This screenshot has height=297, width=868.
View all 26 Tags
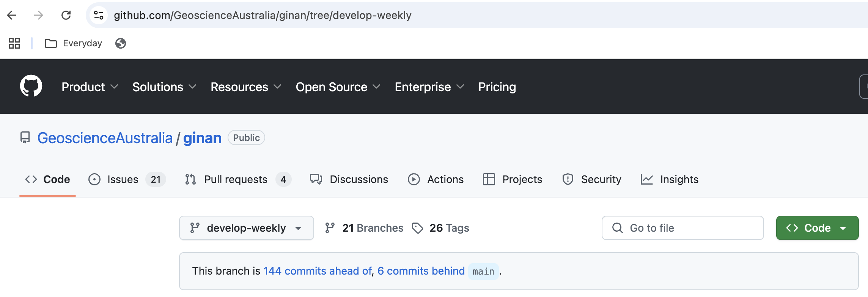tap(441, 228)
